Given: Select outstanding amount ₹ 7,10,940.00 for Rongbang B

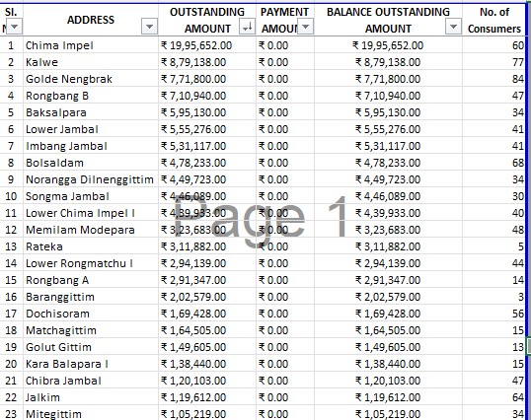Looking at the screenshot, I should [x=207, y=96].
